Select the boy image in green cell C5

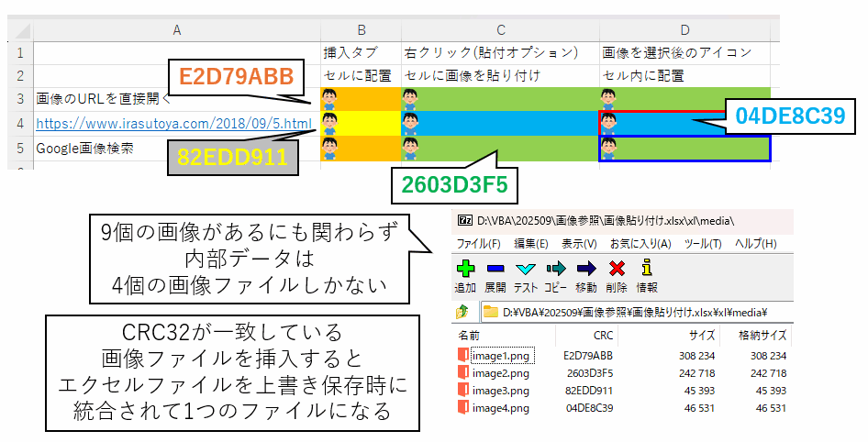click(410, 149)
